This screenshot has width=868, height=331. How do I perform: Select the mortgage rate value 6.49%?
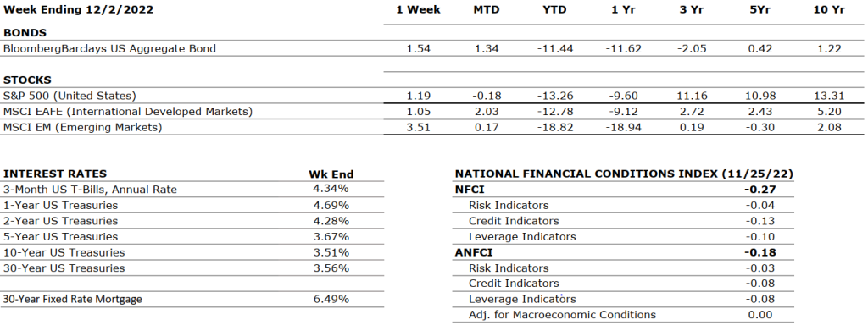[x=331, y=300]
